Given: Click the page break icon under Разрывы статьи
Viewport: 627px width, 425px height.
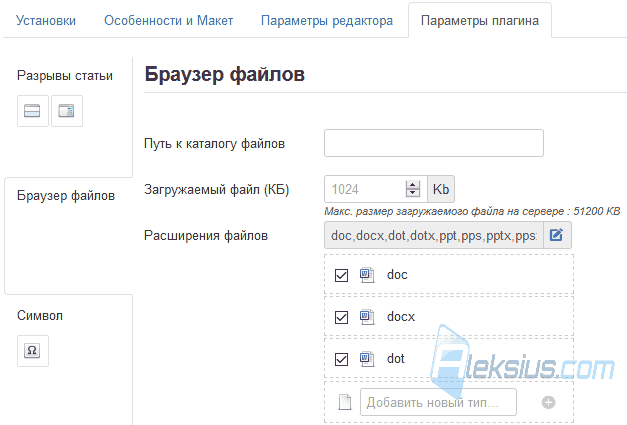Looking at the screenshot, I should (x=32, y=111).
